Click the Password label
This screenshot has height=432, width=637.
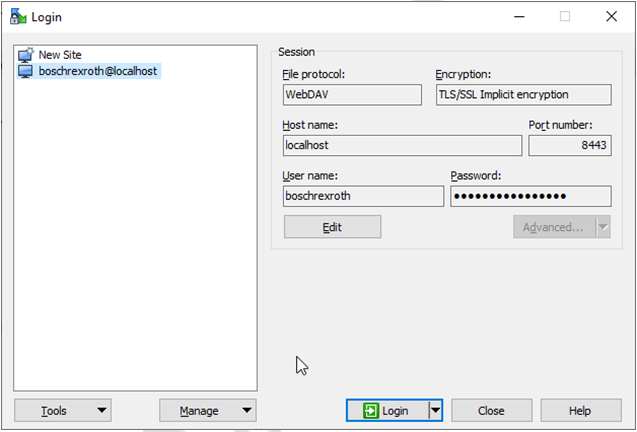pyautogui.click(x=476, y=176)
